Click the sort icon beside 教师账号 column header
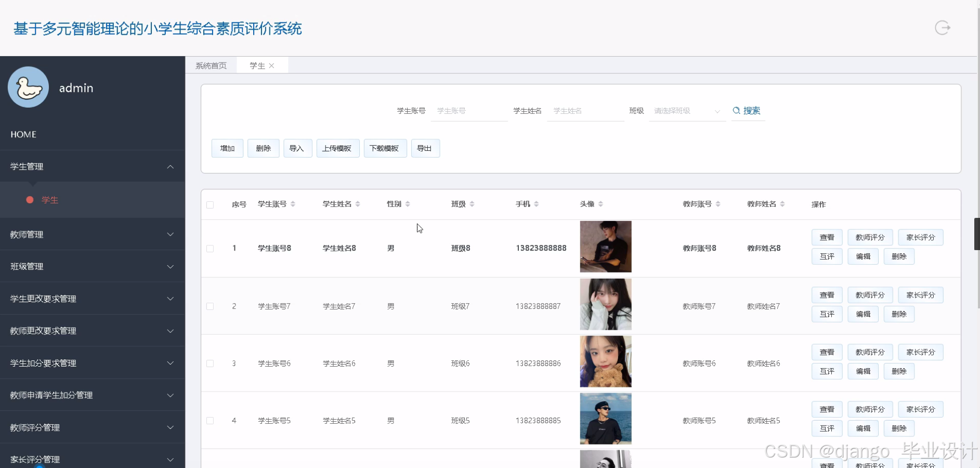This screenshot has height=468, width=980. point(718,204)
